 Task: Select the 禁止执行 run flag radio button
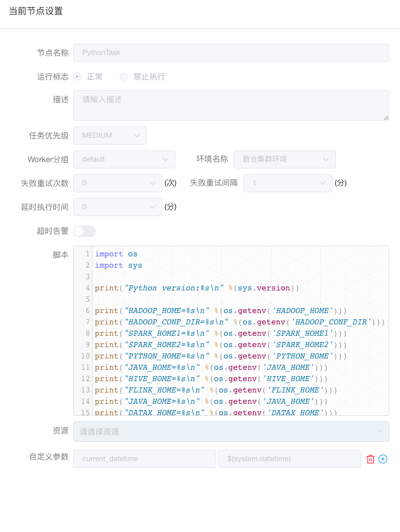pyautogui.click(x=124, y=77)
